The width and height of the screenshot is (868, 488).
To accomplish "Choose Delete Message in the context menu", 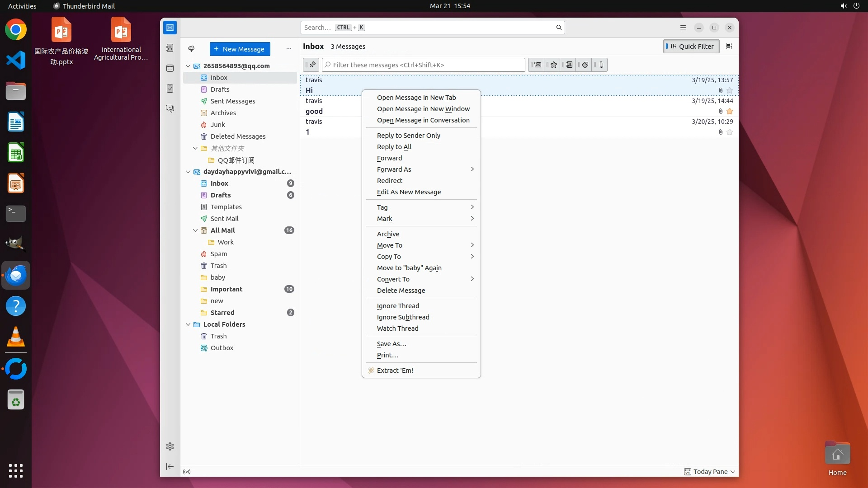I will (x=401, y=291).
